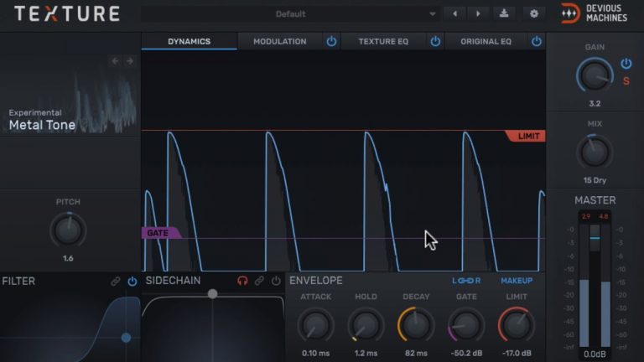Click the Filter link chain icon
Viewport: 644px width, 362px height.
[116, 282]
